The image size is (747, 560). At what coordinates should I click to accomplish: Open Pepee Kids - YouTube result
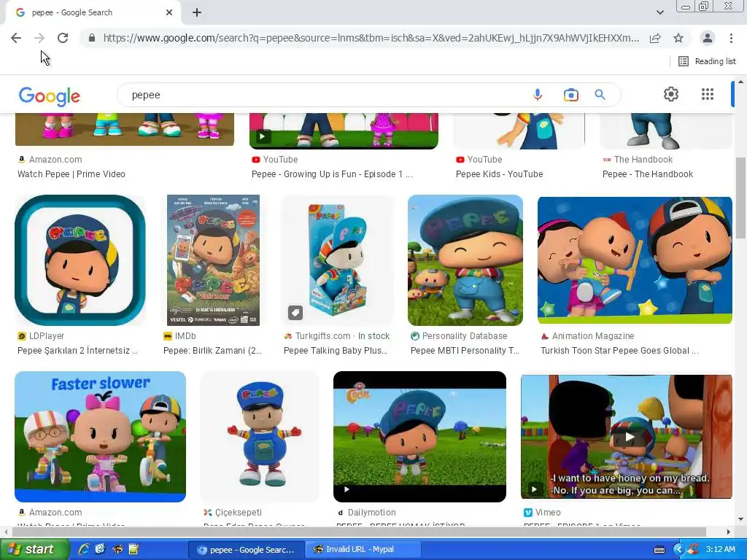click(x=499, y=174)
